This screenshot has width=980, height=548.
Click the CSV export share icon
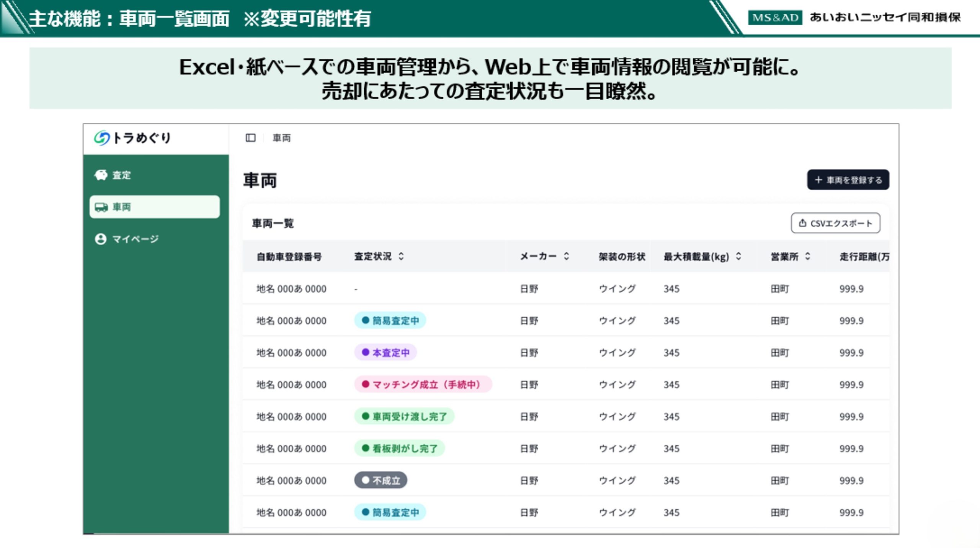pos(803,223)
